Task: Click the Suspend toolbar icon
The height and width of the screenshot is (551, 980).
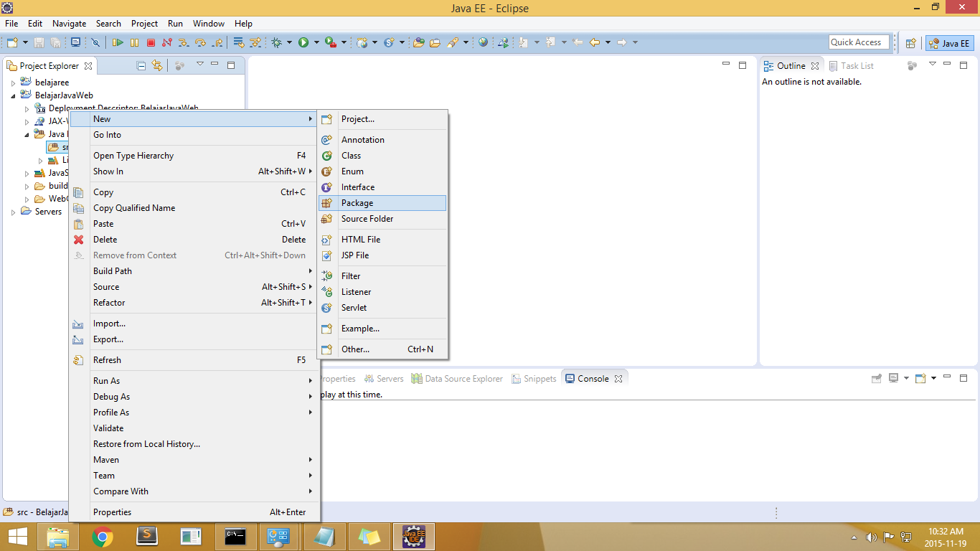Action: (134, 43)
